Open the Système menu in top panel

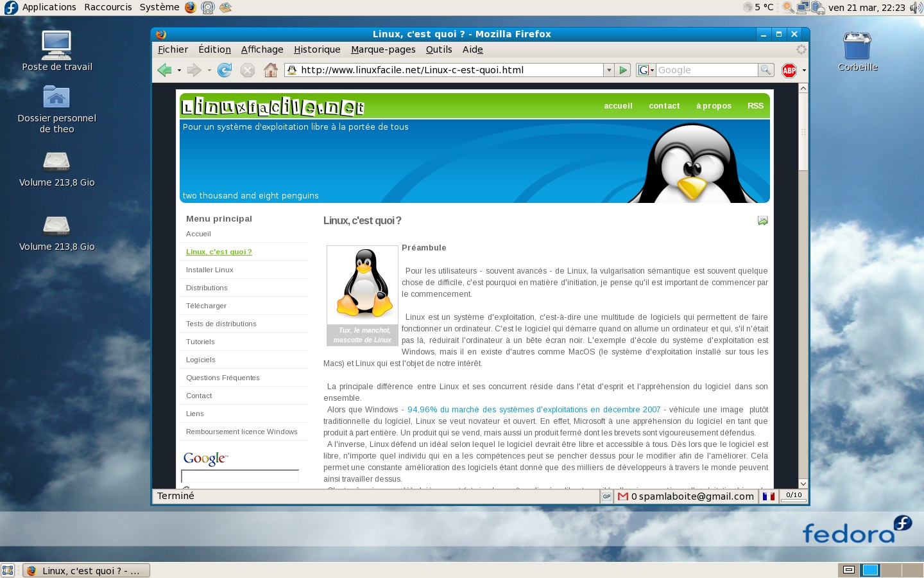[x=159, y=7]
